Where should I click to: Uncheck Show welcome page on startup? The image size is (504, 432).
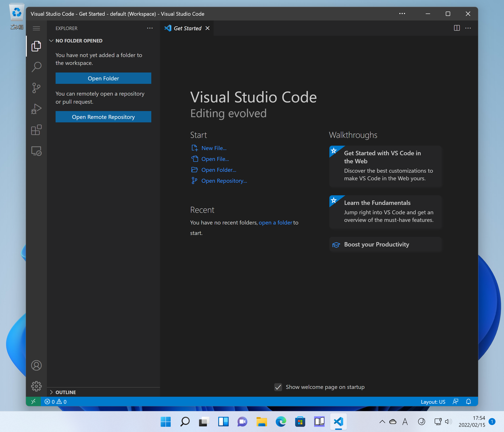pyautogui.click(x=278, y=387)
